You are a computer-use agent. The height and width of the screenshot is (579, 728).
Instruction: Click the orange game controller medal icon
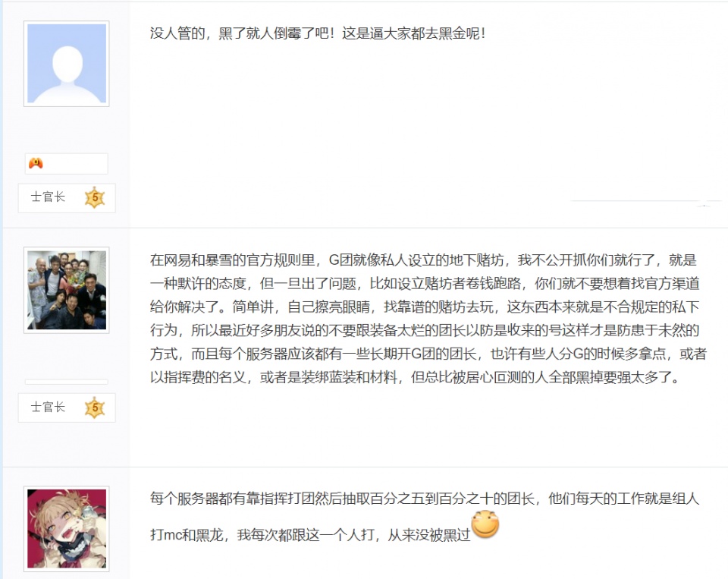[36, 163]
